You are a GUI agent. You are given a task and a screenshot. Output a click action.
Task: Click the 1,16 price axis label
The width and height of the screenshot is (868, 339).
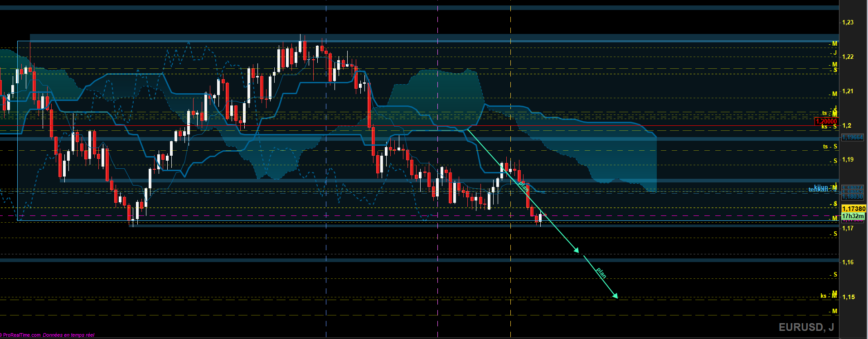click(x=848, y=262)
